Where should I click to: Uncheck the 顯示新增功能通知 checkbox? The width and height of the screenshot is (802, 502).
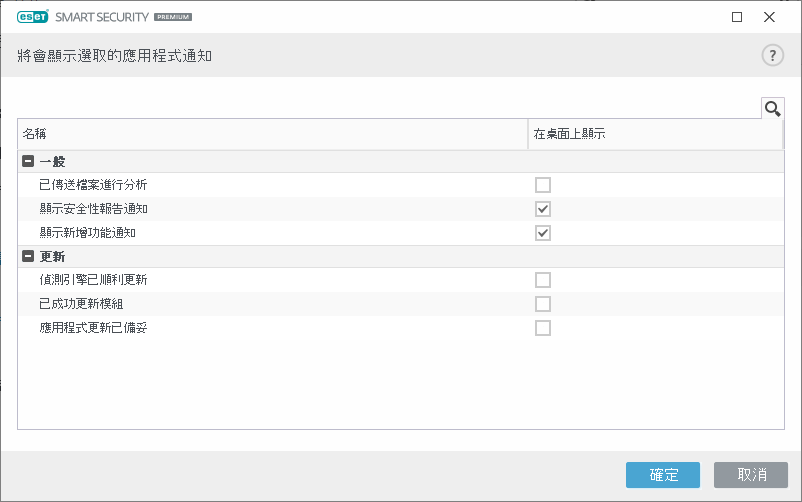click(543, 233)
